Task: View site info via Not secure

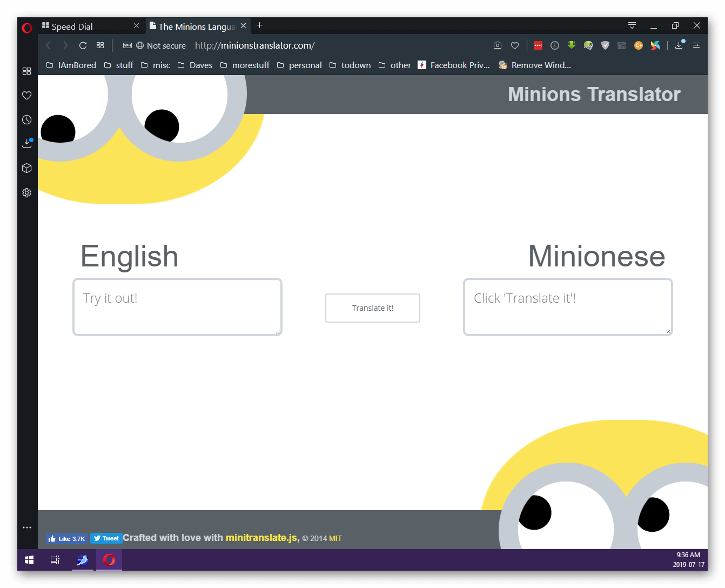Action: [161, 46]
